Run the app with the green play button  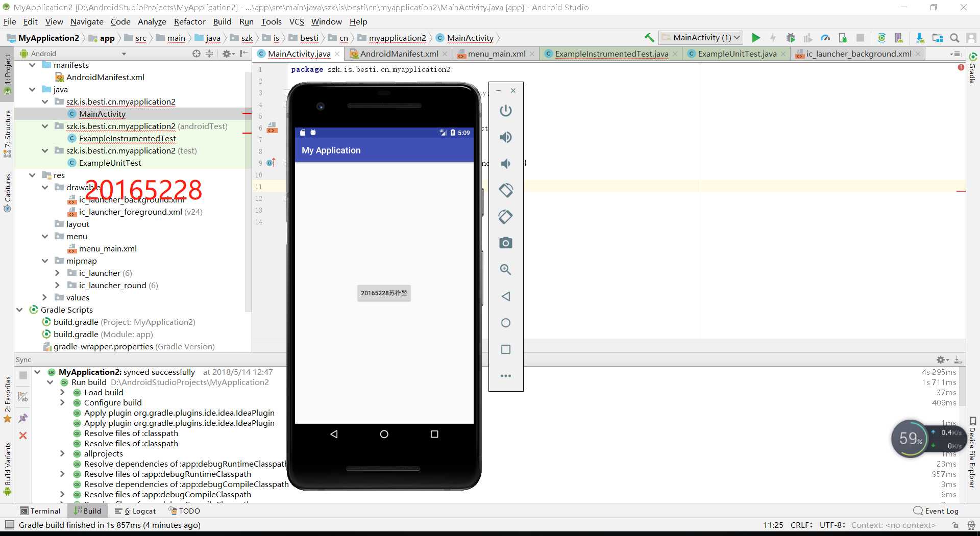coord(756,38)
